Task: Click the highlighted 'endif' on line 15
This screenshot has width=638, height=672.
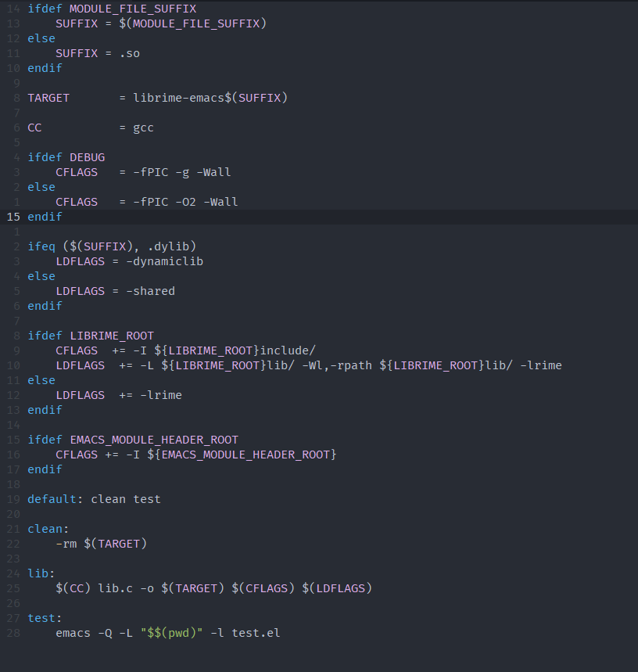Action: click(45, 217)
